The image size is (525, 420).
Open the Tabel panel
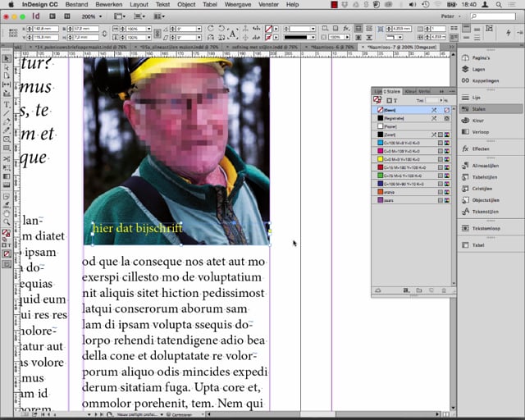[x=478, y=245]
